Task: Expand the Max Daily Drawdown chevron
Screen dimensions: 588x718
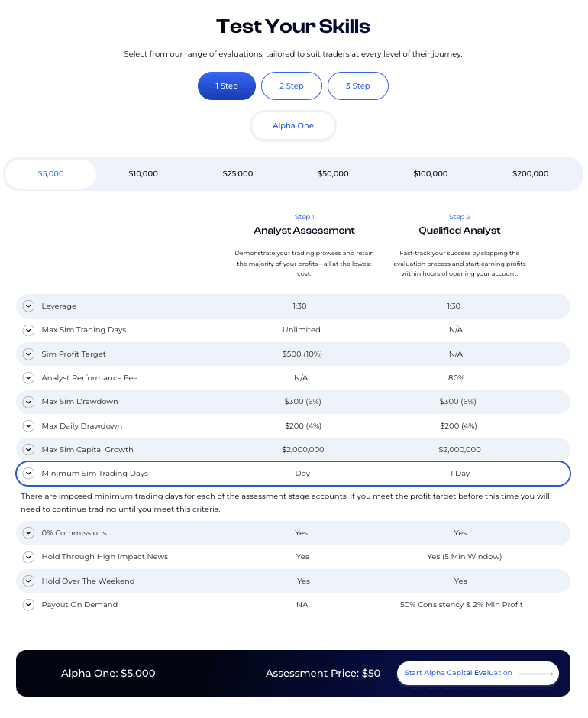Action: (x=28, y=426)
